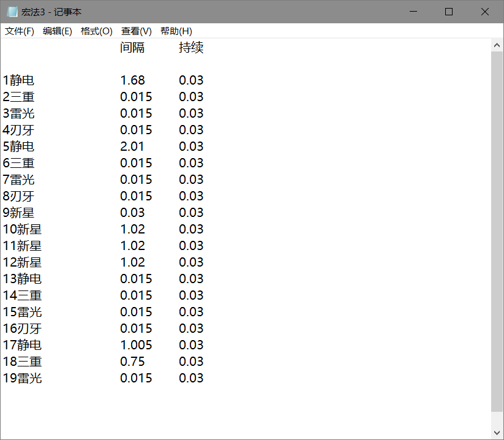Click the 0.015 interval in row 19雷光

point(136,378)
